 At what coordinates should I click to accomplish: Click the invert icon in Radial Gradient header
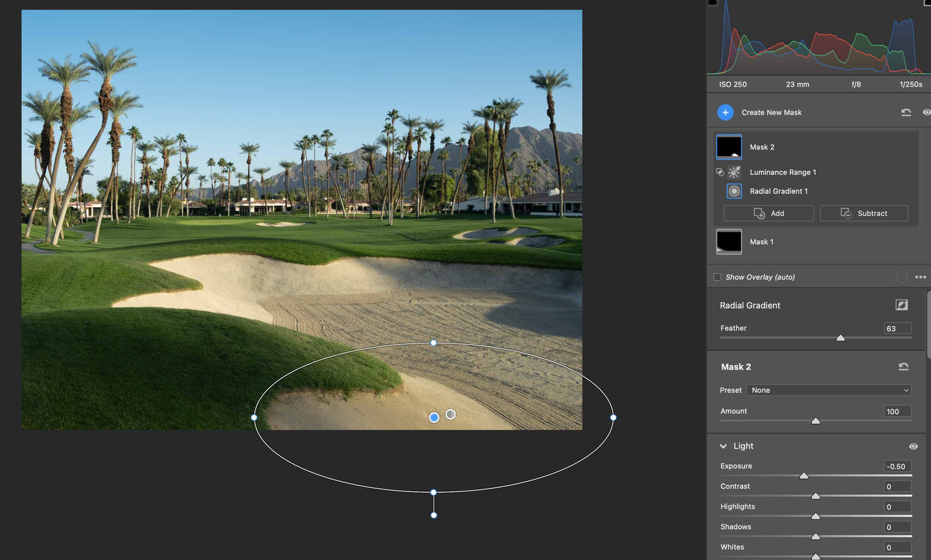coord(901,305)
